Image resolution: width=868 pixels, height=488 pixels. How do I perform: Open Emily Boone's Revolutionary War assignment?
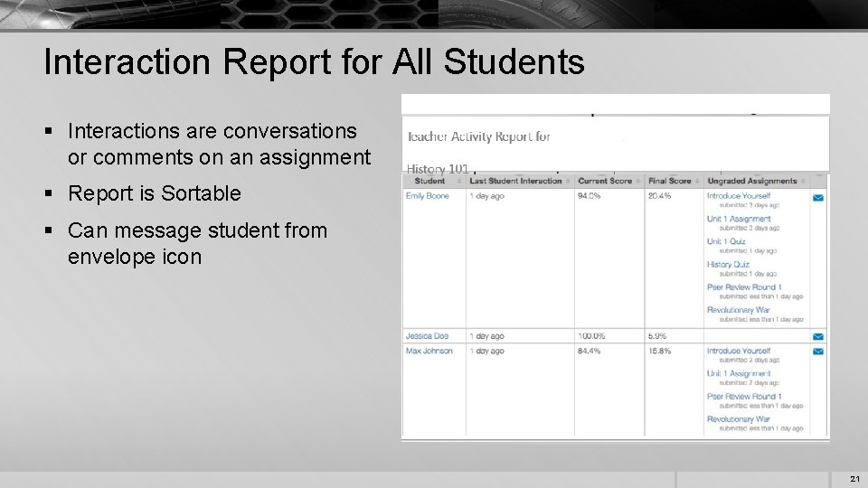click(x=739, y=310)
